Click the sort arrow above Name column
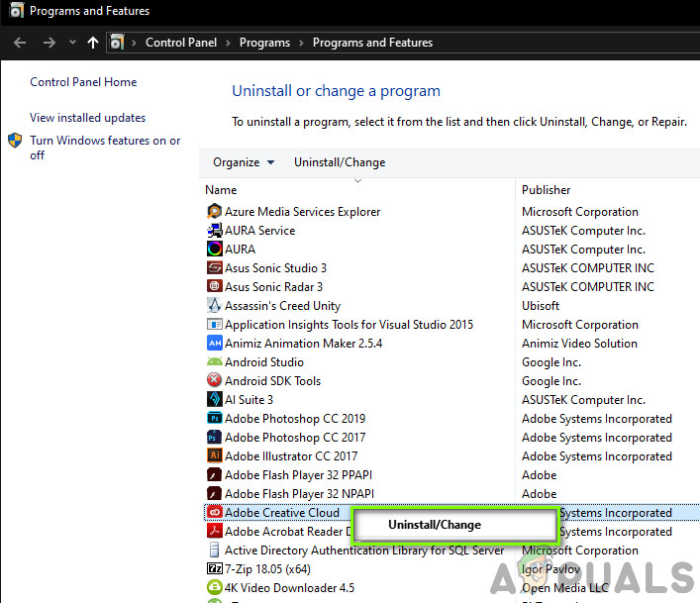700x603 pixels. 357,181
